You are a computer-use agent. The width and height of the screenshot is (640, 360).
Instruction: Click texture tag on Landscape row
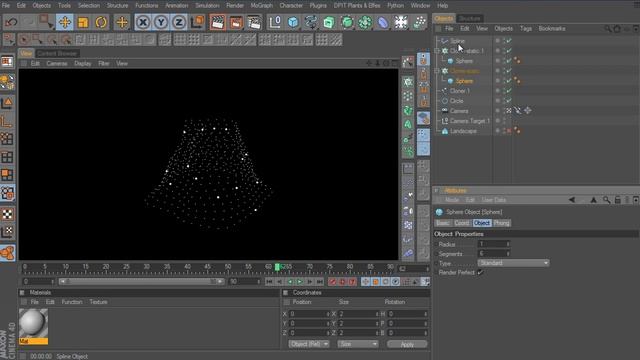(x=517, y=131)
